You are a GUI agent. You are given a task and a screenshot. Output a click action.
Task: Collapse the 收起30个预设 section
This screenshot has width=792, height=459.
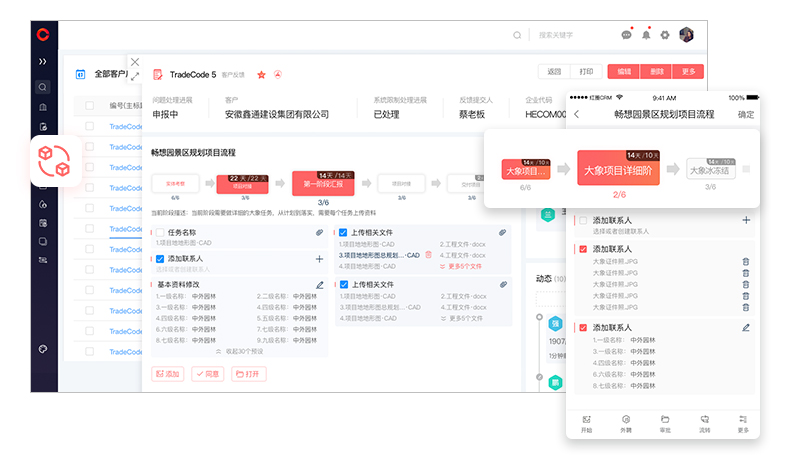point(239,352)
